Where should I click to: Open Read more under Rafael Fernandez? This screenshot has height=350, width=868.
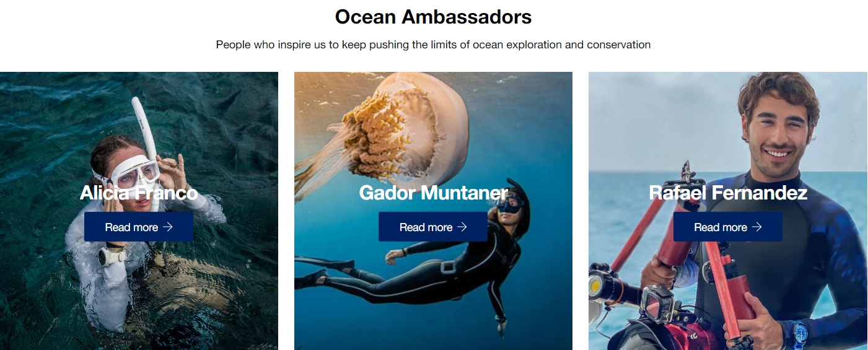[728, 227]
